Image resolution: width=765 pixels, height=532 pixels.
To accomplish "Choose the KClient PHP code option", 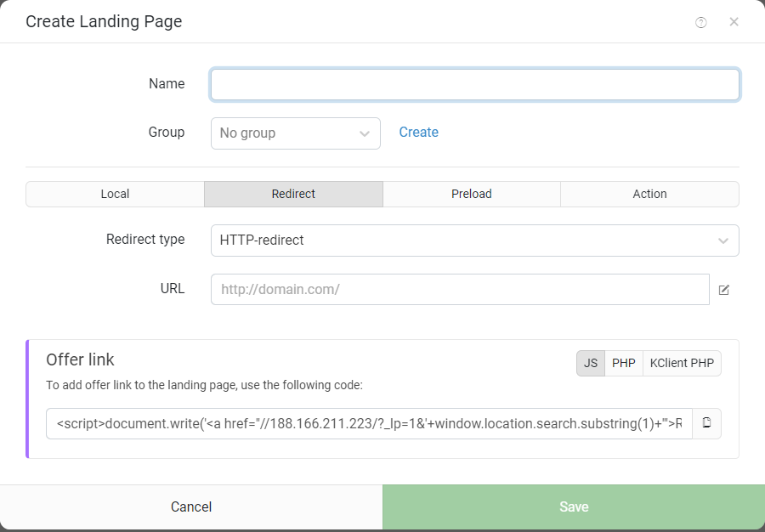I will point(682,363).
